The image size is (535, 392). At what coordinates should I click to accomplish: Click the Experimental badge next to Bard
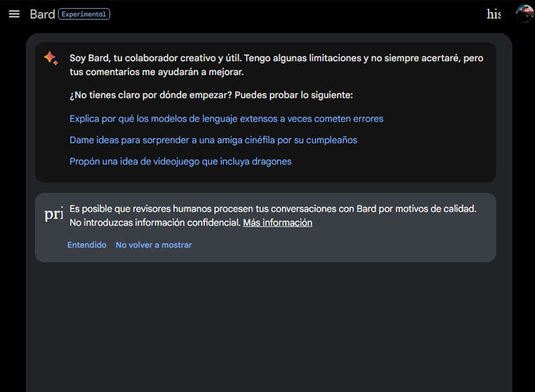pyautogui.click(x=84, y=14)
